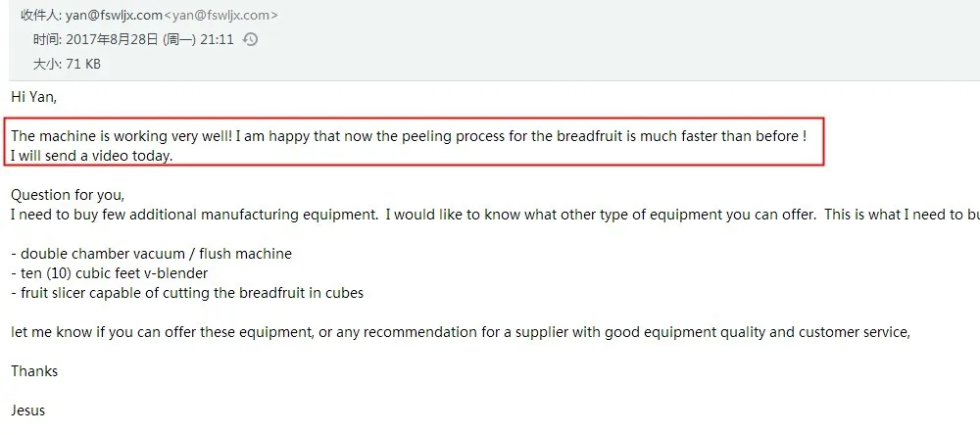Click the 'Thanks' closing line
Screen dimensions: 980x435
click(x=34, y=371)
